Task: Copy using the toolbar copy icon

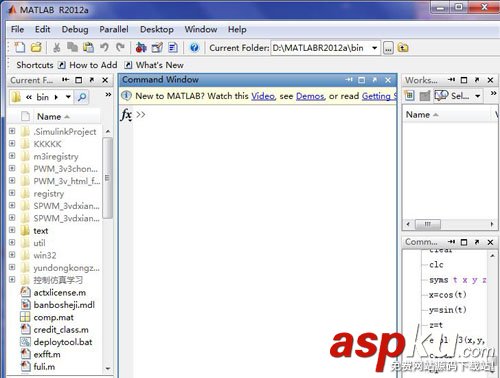Action: (x=72, y=48)
